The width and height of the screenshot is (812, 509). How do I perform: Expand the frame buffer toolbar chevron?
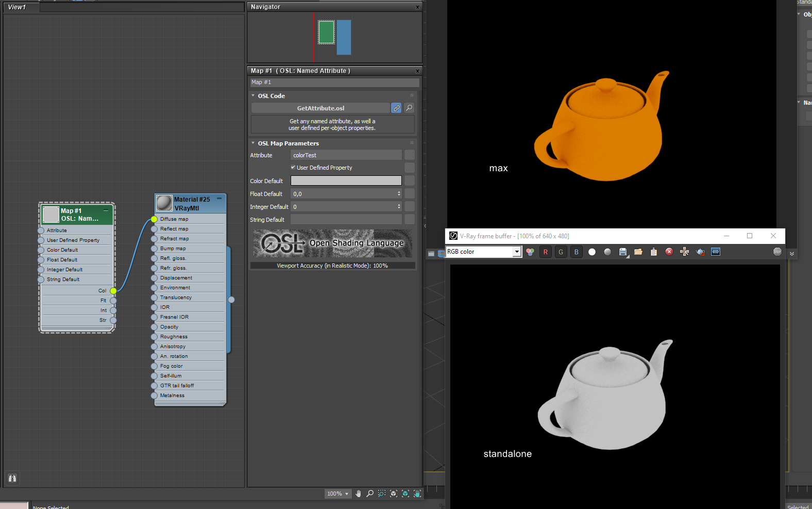pyautogui.click(x=792, y=253)
